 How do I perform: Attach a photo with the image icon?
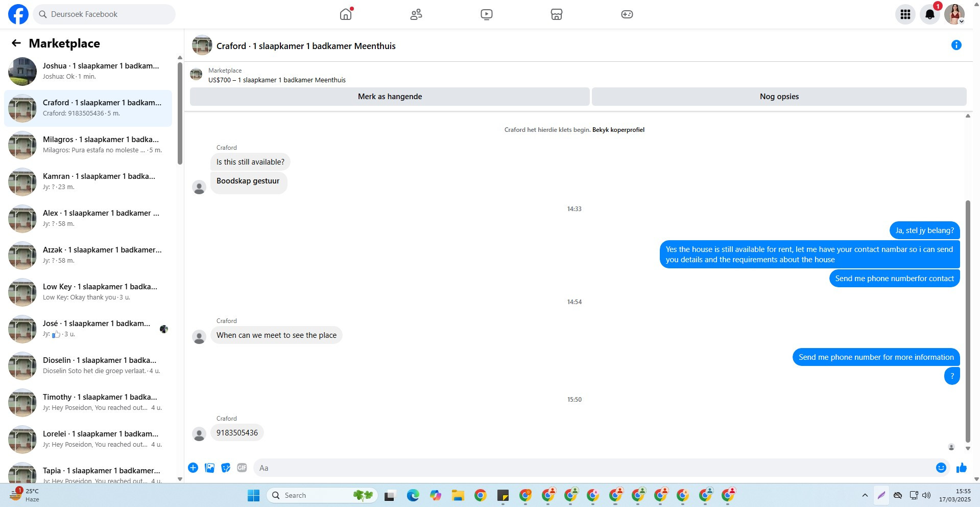(x=209, y=468)
